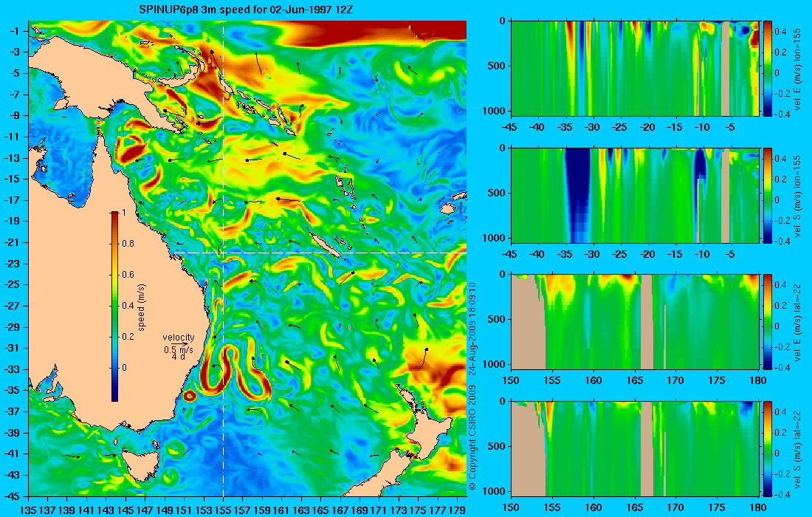The width and height of the screenshot is (812, 517).
Task: Click the '500' depth tick on the top section panel
Action: coord(498,66)
